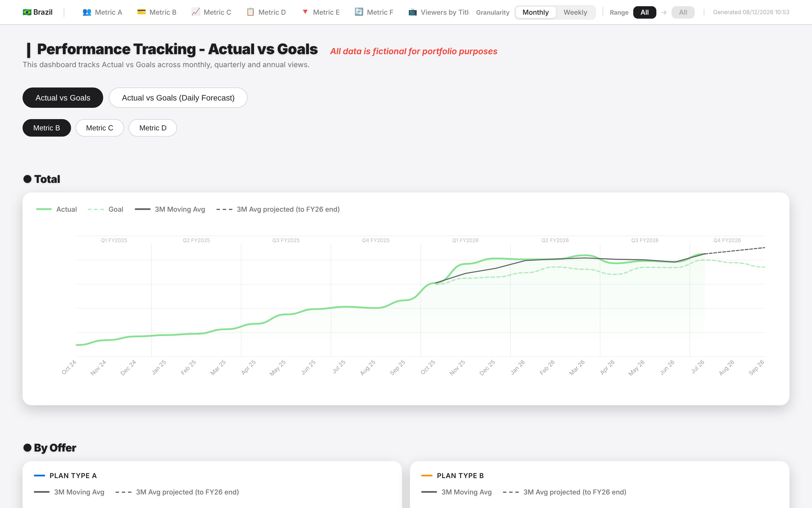Screen dimensions: 812x508
Task: Click the Jan 25 axis label
Action: (x=159, y=367)
